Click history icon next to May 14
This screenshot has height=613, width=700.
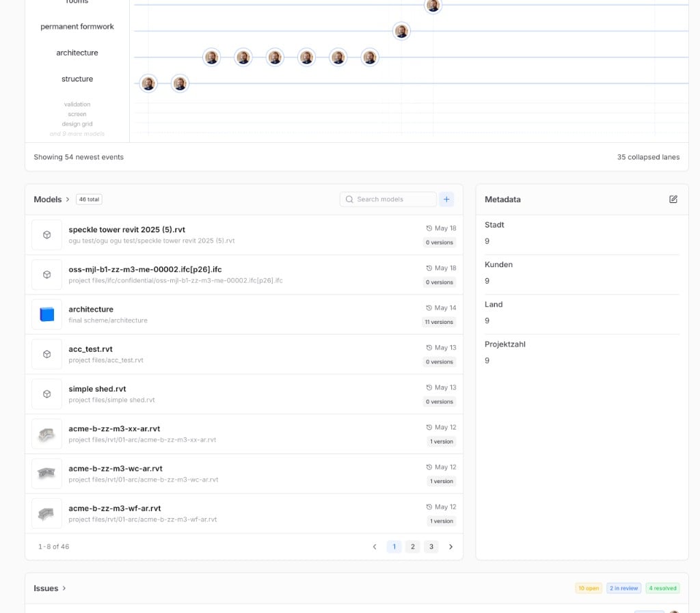[429, 308]
